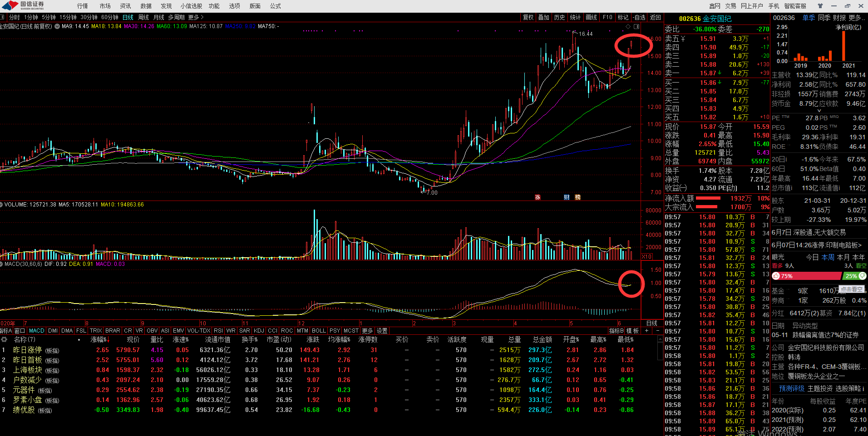Image resolution: width=868 pixels, height=436 pixels.
Task: Expand 更多 timeframe options
Action: click(196, 17)
